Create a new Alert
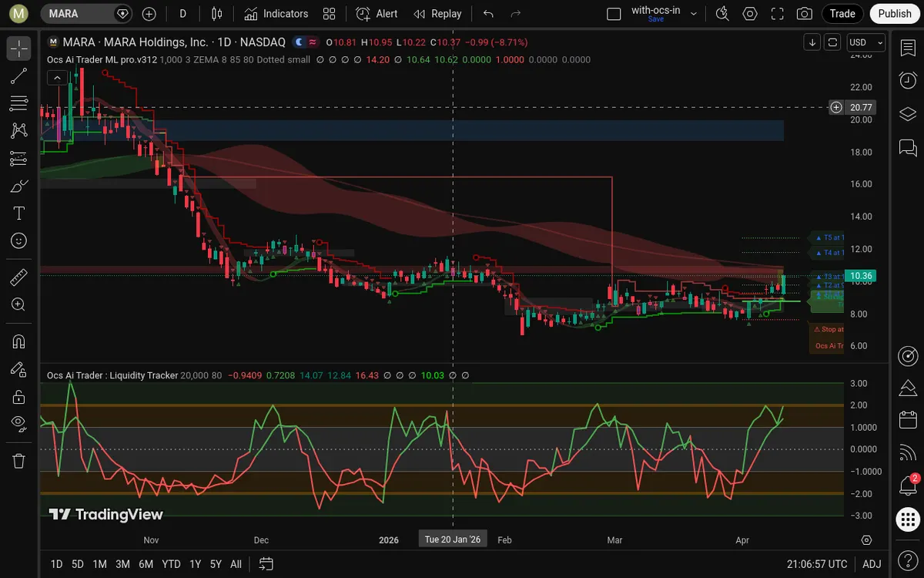The image size is (924, 578). (x=377, y=13)
